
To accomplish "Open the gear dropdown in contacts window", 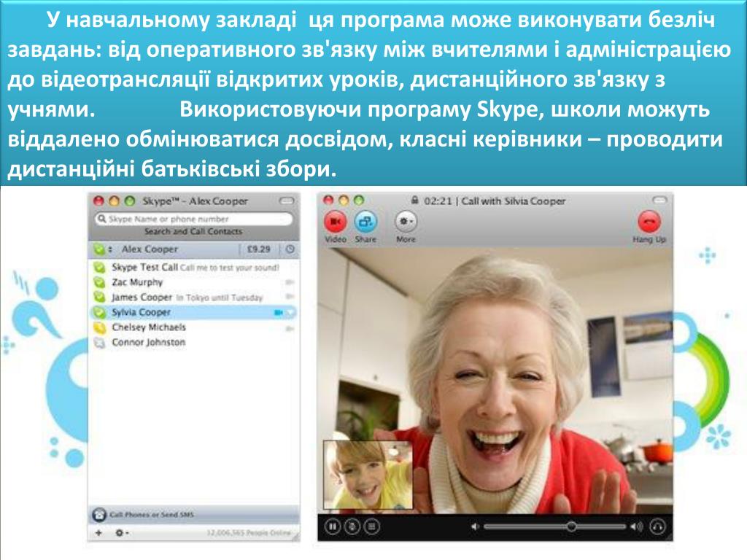I will coord(122,533).
